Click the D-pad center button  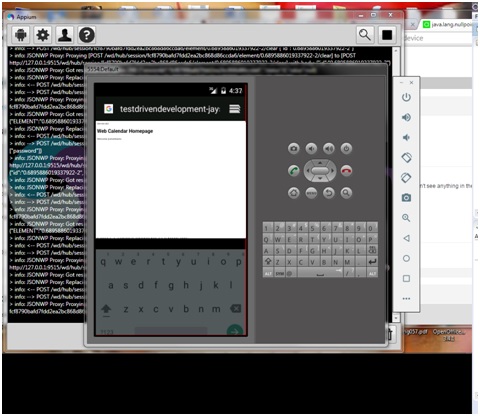click(320, 171)
